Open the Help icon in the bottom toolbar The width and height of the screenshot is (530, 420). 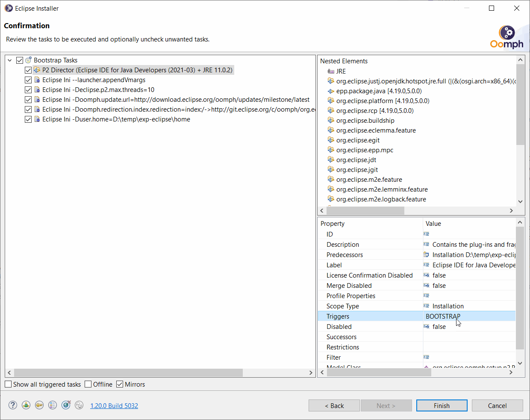click(x=13, y=405)
